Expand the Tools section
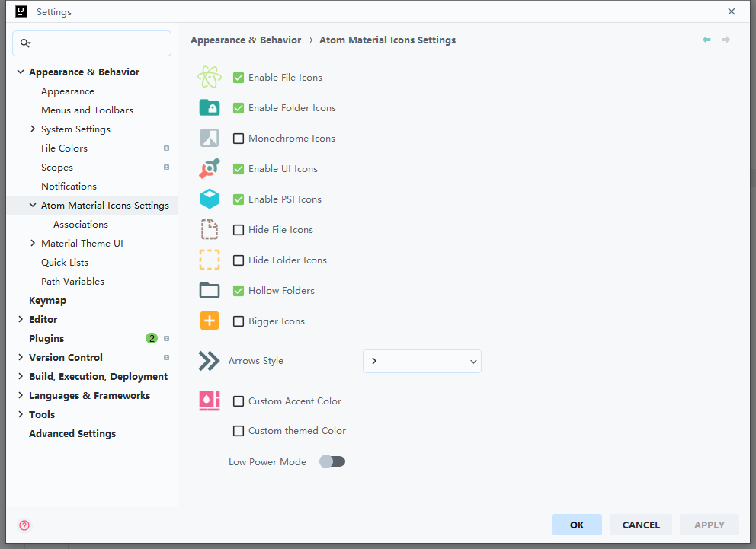The image size is (756, 549). pos(21,415)
